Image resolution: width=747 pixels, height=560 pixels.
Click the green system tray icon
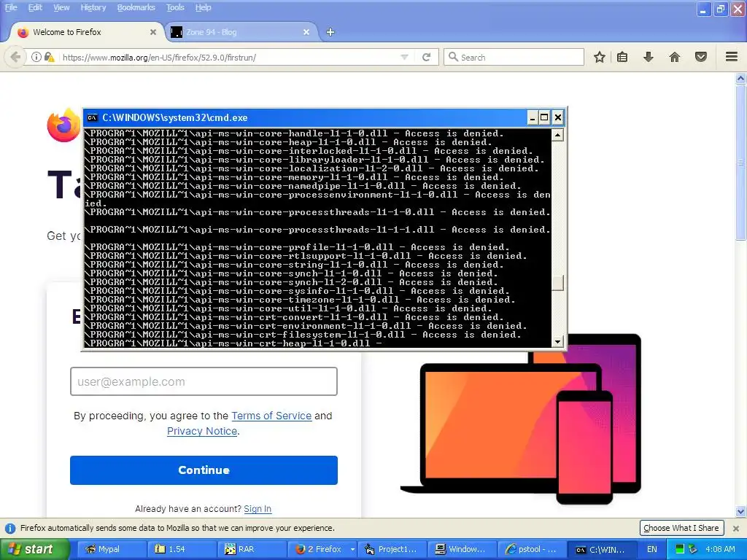680,549
